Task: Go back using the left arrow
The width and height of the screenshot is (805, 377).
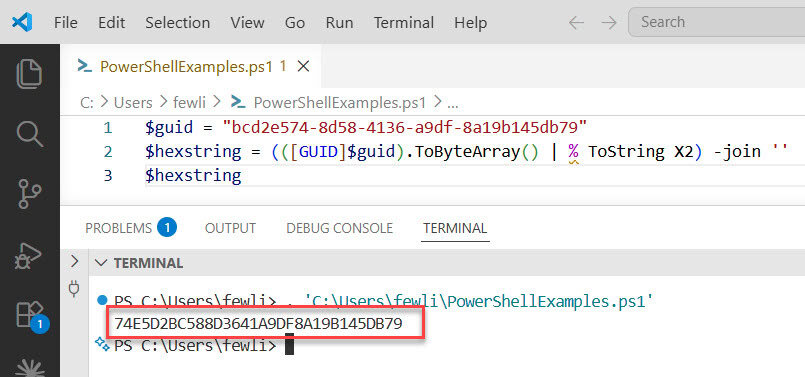Action: pyautogui.click(x=577, y=23)
